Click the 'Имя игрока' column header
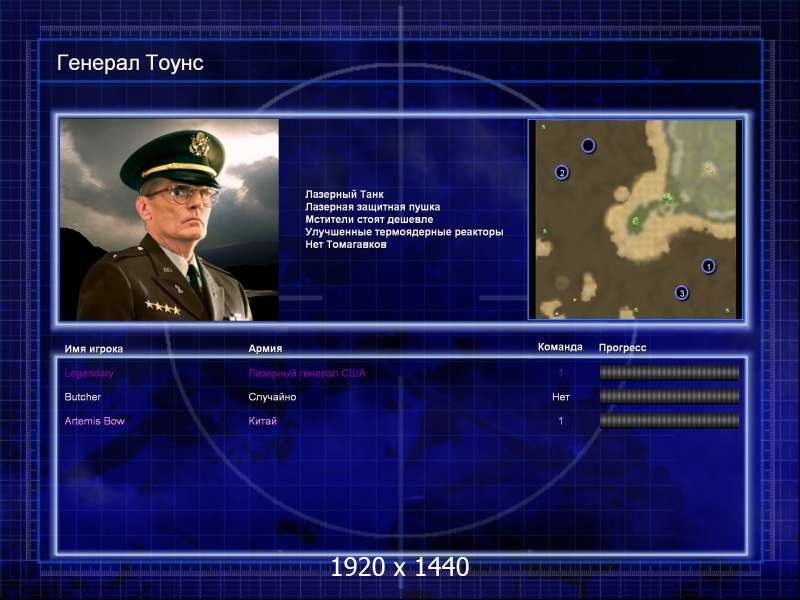800x600 pixels. (x=94, y=349)
